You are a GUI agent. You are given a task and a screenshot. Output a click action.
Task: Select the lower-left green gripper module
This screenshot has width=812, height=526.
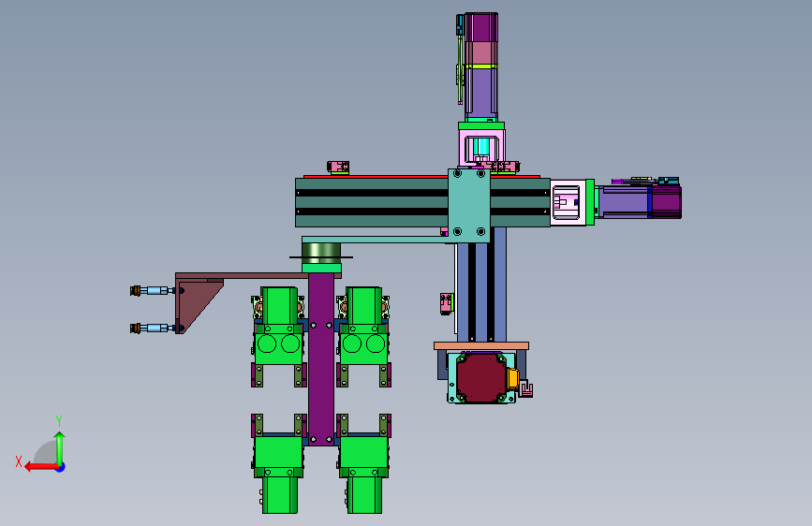[279, 463]
